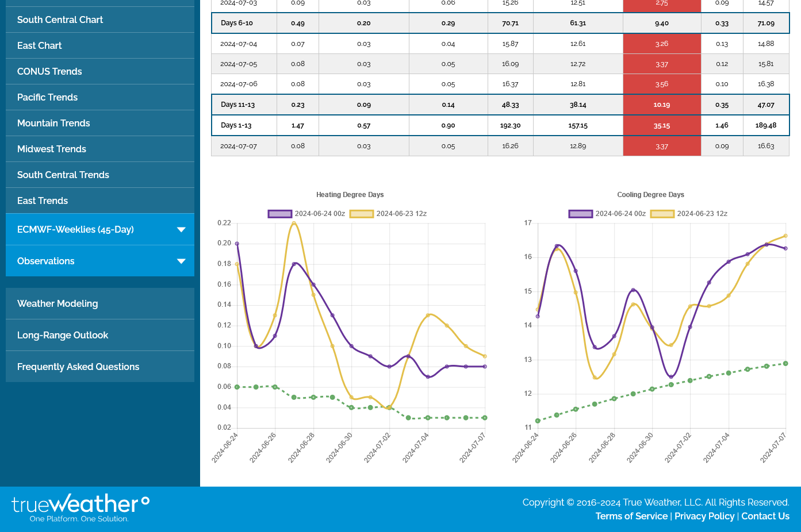Expand the ECMWF-Weeklies (45-Day) dropdown arrow
801x532 pixels.
[181, 230]
